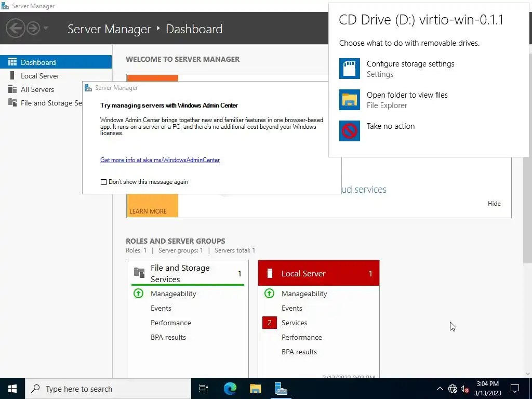Click the taskbar search box
The width and height of the screenshot is (532, 399).
[x=108, y=389]
